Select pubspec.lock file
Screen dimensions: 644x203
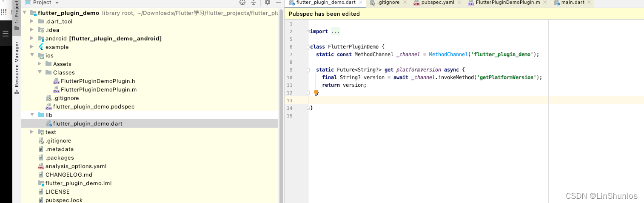pyautogui.click(x=64, y=200)
